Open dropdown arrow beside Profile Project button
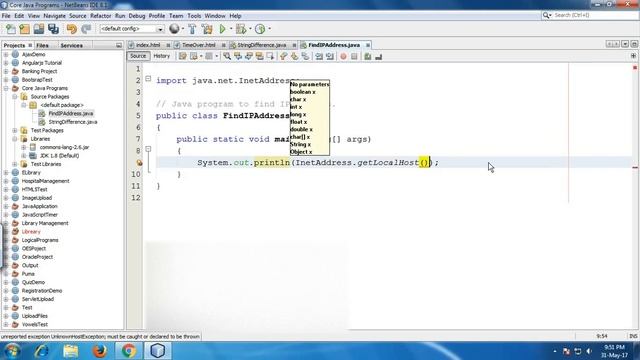 click(x=269, y=29)
